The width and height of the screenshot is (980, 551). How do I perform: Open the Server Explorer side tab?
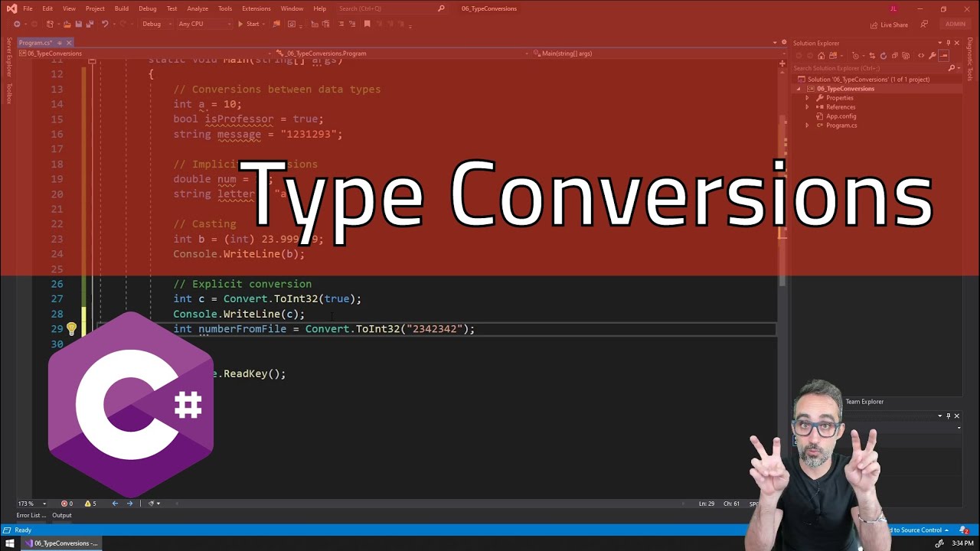pyautogui.click(x=9, y=57)
